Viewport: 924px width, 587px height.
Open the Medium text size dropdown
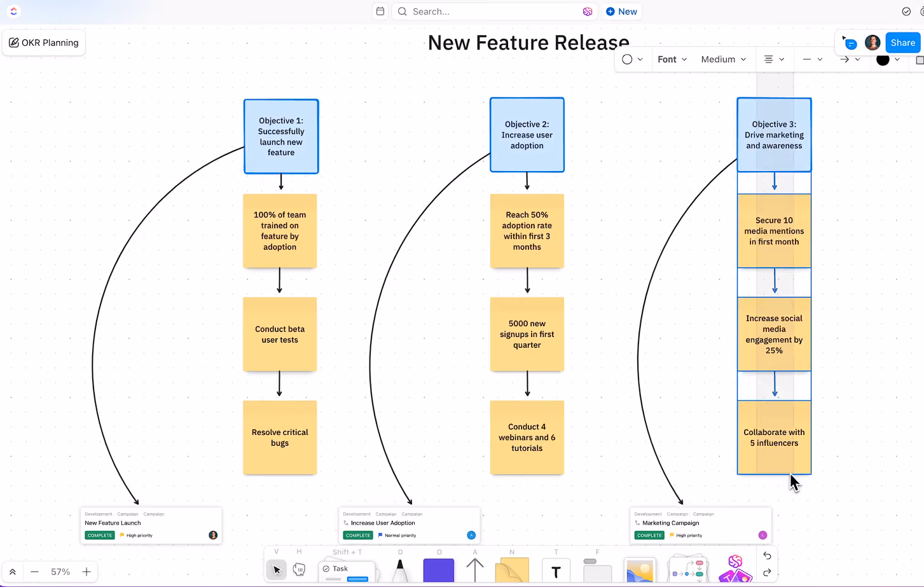coord(723,59)
